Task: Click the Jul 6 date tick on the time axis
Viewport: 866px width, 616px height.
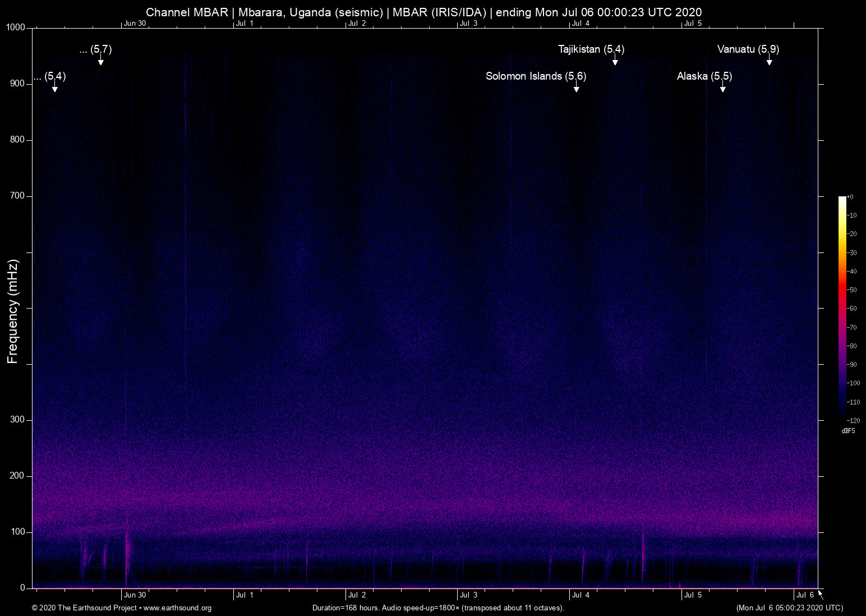Action: point(804,595)
